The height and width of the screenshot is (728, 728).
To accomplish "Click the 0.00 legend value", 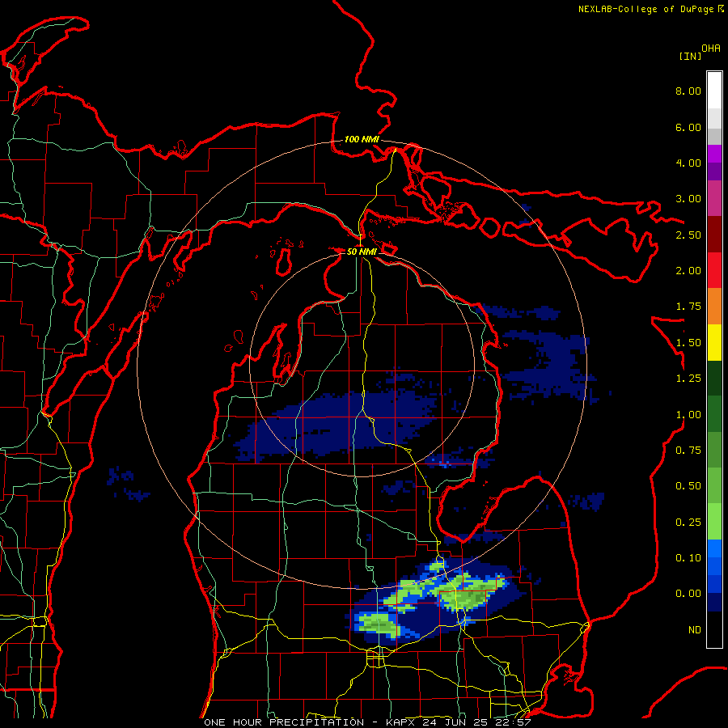I will pyautogui.click(x=688, y=594).
